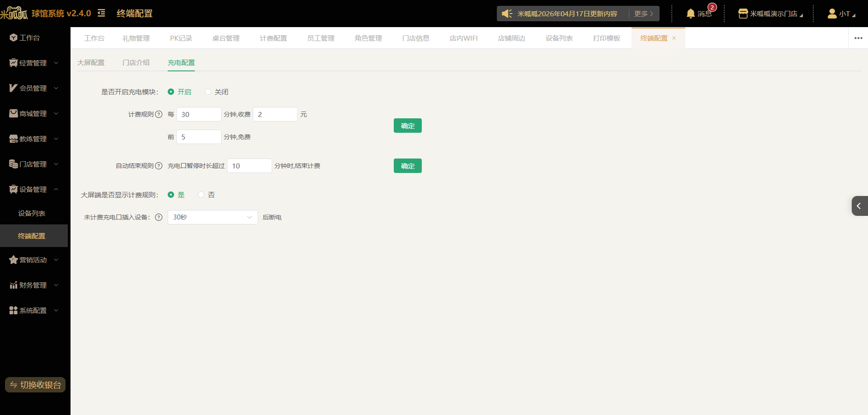
Task: Expand 营销活动 menu chevron
Action: [x=56, y=260]
